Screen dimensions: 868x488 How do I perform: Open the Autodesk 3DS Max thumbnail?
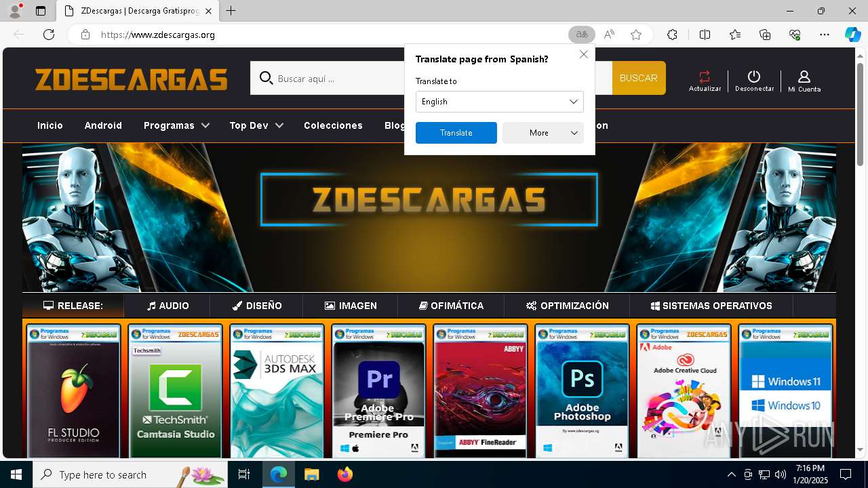click(x=277, y=391)
